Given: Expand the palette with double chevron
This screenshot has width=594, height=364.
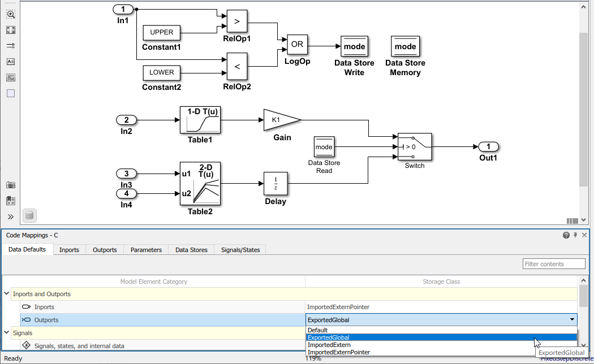Looking at the screenshot, I should click(11, 216).
